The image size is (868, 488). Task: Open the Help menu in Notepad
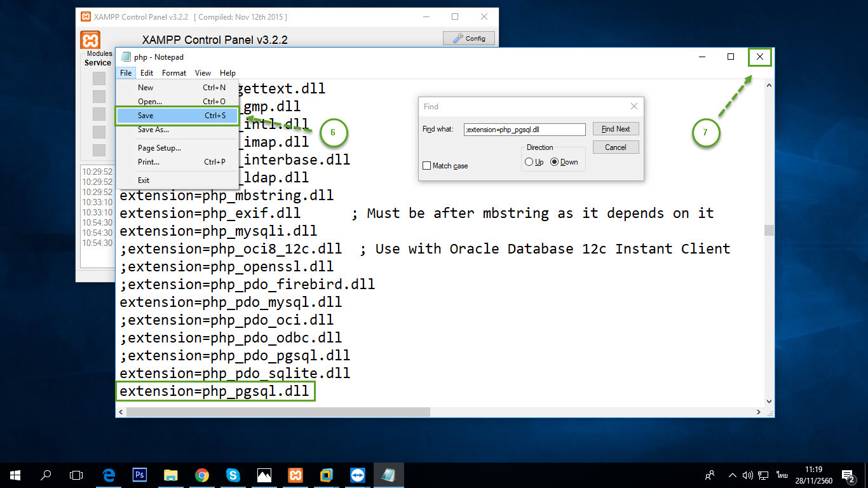click(x=227, y=73)
